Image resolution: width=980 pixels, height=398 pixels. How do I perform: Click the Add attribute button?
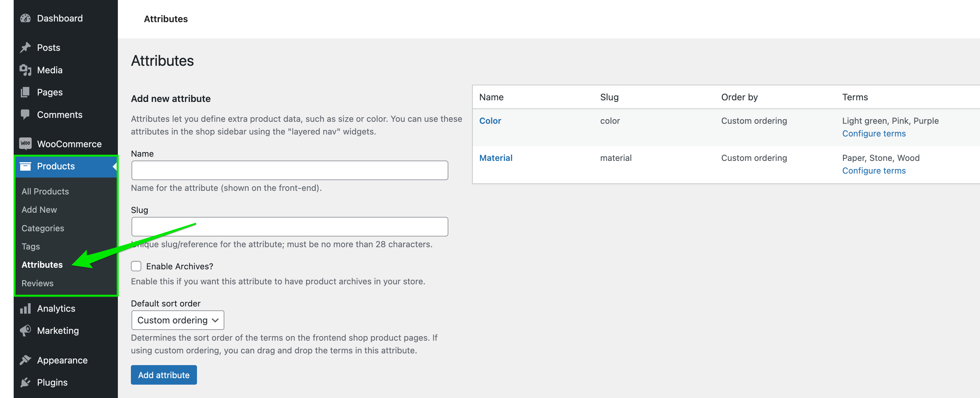pyautogui.click(x=164, y=375)
